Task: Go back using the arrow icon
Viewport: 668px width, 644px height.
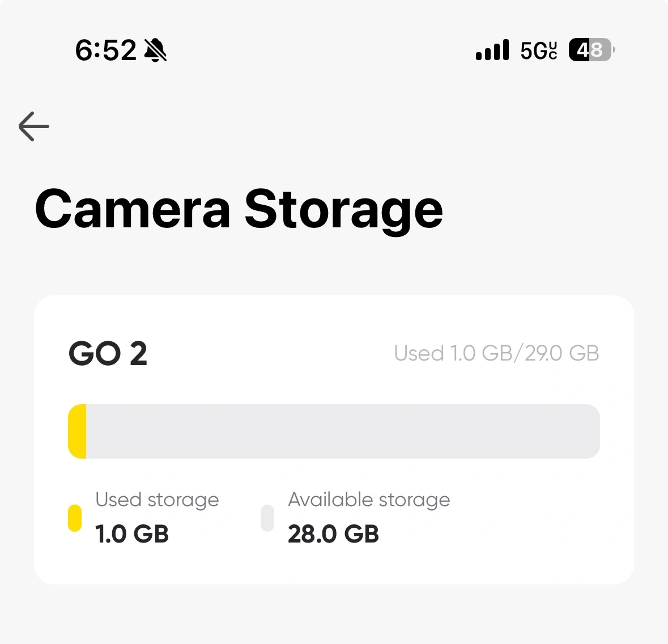Action: click(34, 126)
